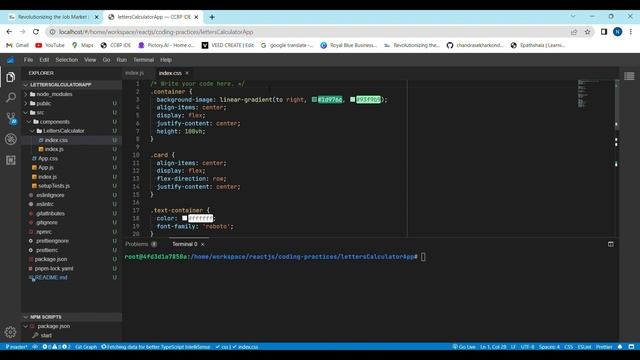This screenshot has width=640, height=360.
Task: Open the File menu
Action: click(x=28, y=60)
